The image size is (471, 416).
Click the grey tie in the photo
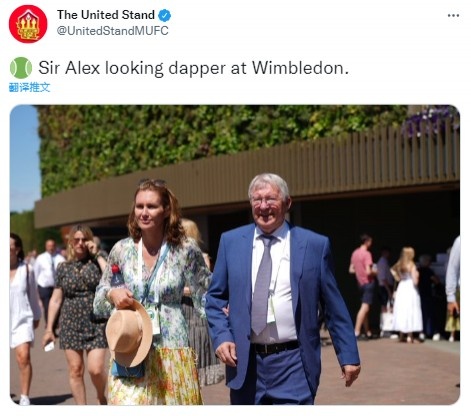(263, 285)
